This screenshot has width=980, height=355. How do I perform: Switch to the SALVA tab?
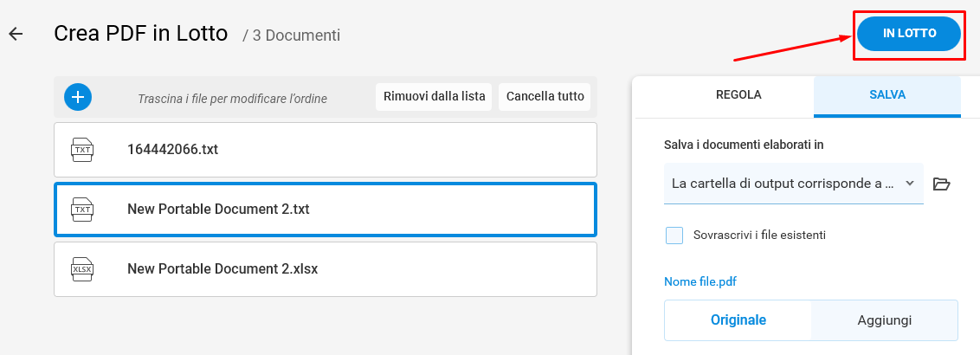887,95
